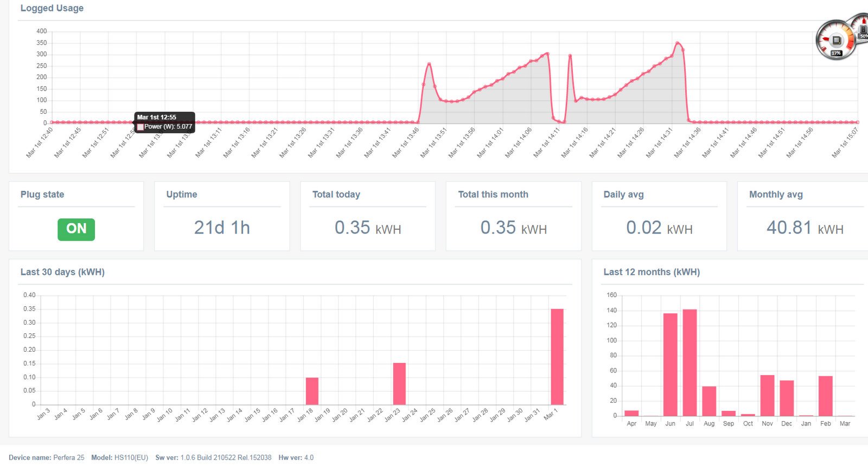The width and height of the screenshot is (868, 465).
Task: Click the narrow spike near Mar 1st 14:16
Action: click(570, 55)
